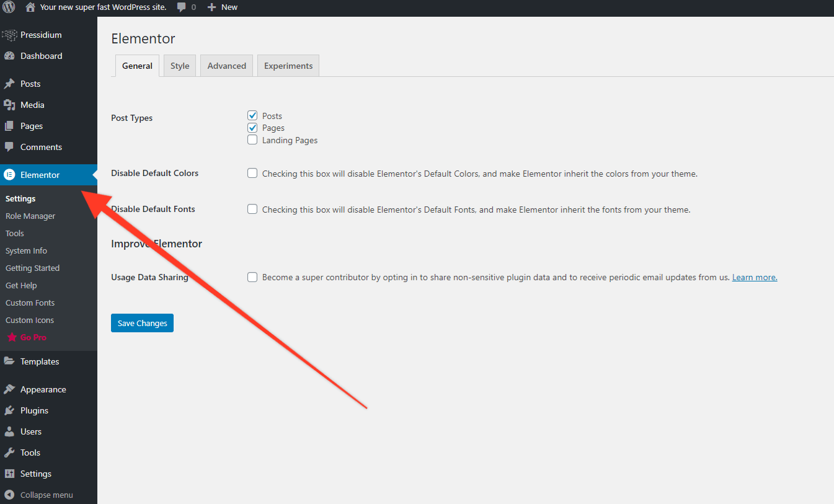The width and height of the screenshot is (834, 504).
Task: Open Role Manager submenu item
Action: tap(30, 216)
